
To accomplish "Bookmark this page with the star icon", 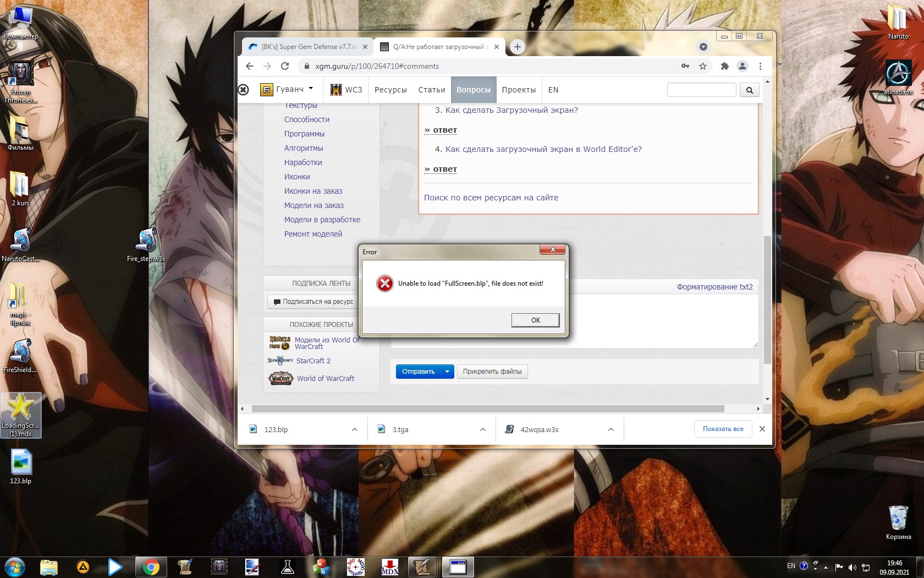I will 703,66.
